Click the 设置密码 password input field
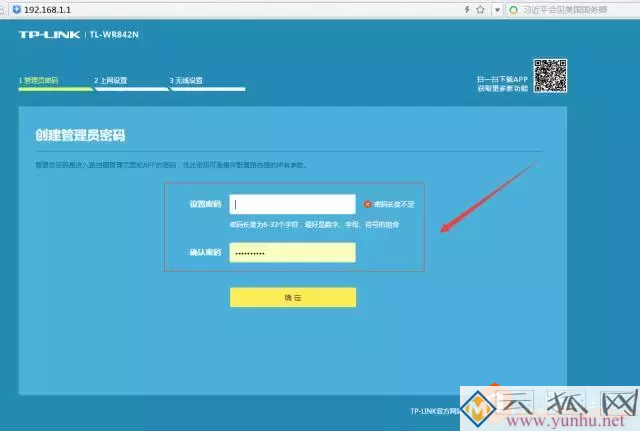640x431 pixels. point(292,204)
